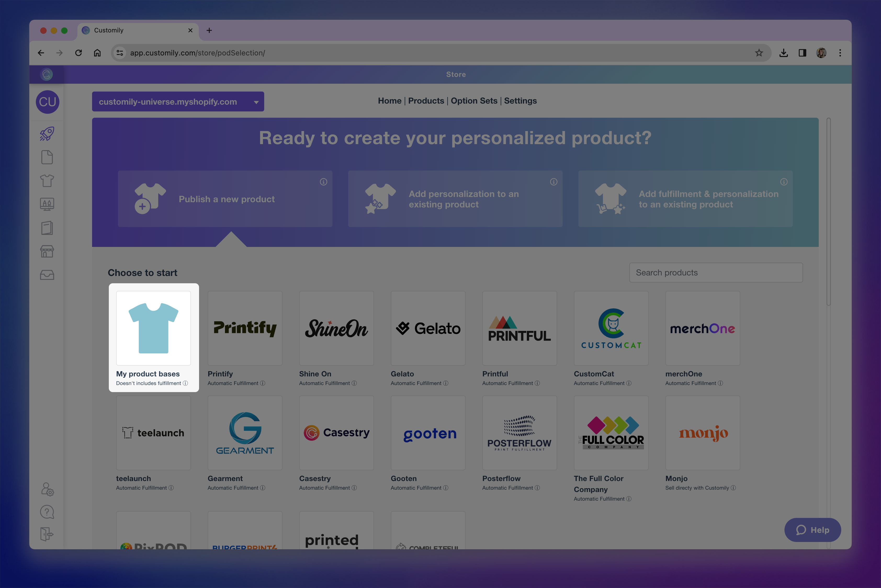Click the question mark help icon
The image size is (881, 588).
click(x=47, y=512)
